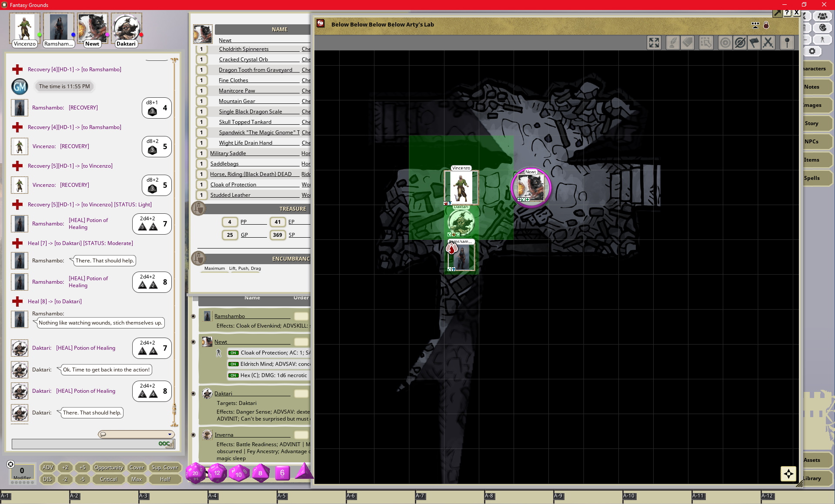Open help via the question mark button
The image size is (835, 504).
[x=787, y=13]
